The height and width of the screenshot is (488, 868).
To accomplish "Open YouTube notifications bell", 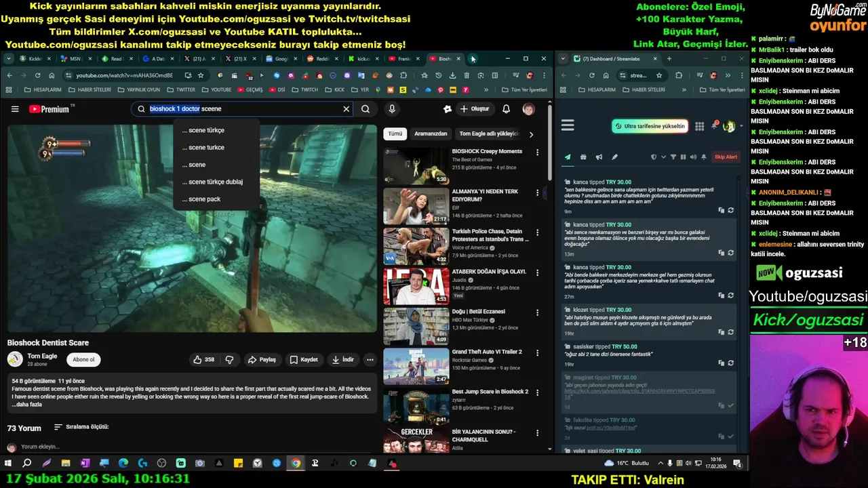I will [x=506, y=109].
